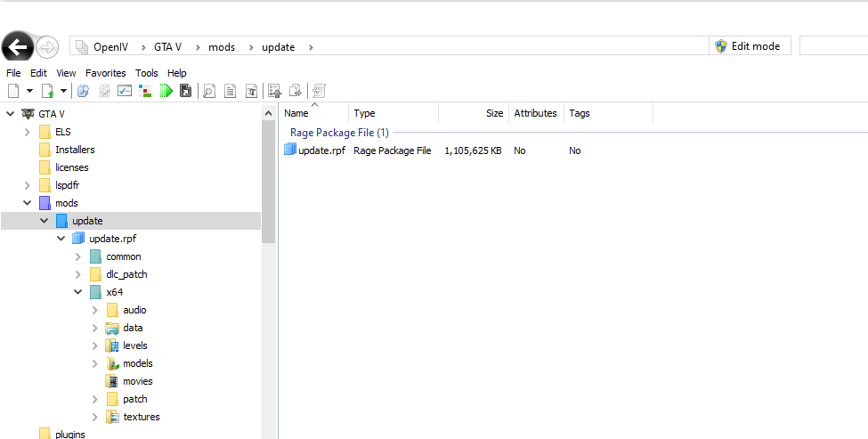The image size is (868, 439).
Task: Expand the ELS folder node
Action: [27, 132]
